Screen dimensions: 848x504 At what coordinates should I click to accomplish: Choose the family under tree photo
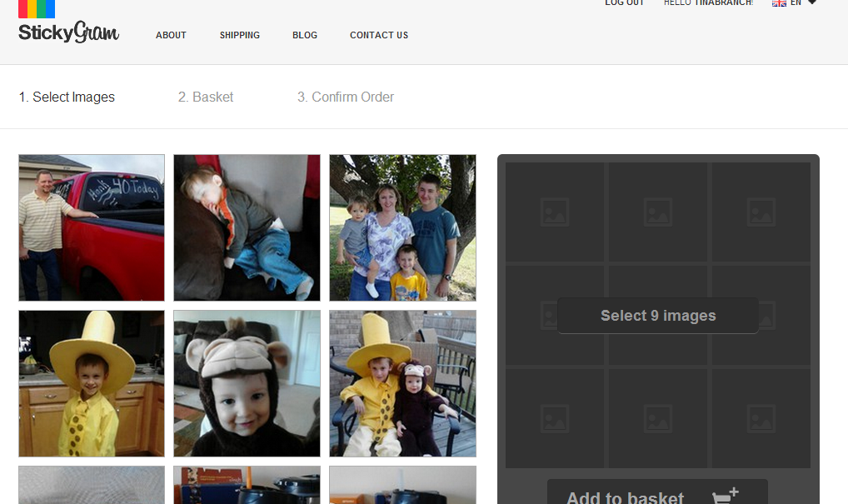pos(402,227)
